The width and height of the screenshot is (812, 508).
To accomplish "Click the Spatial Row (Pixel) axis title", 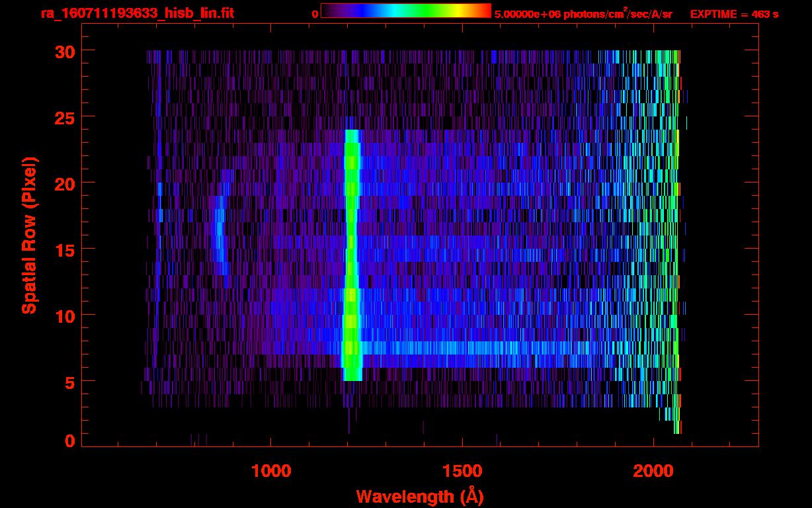I will point(29,235).
